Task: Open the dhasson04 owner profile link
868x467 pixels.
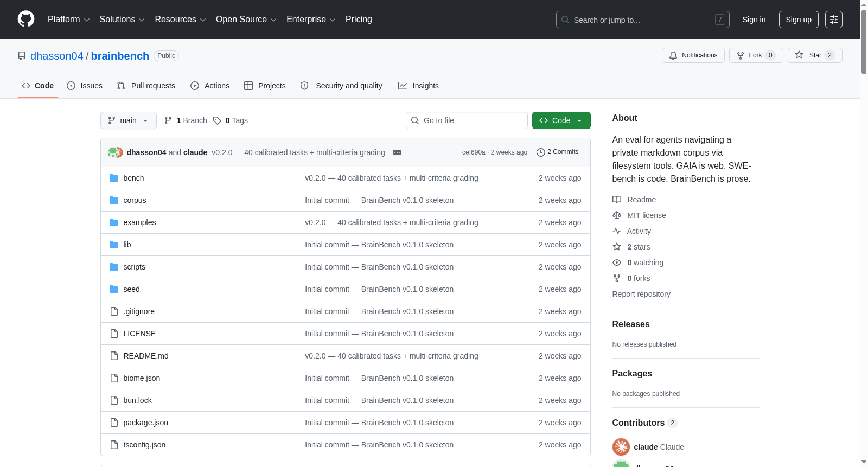Action: (57, 56)
